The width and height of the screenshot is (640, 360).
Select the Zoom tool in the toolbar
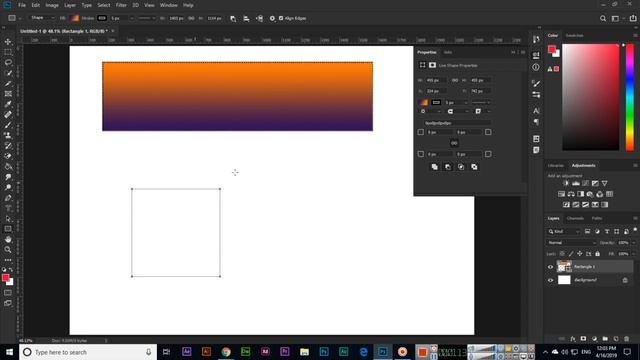pyautogui.click(x=8, y=249)
